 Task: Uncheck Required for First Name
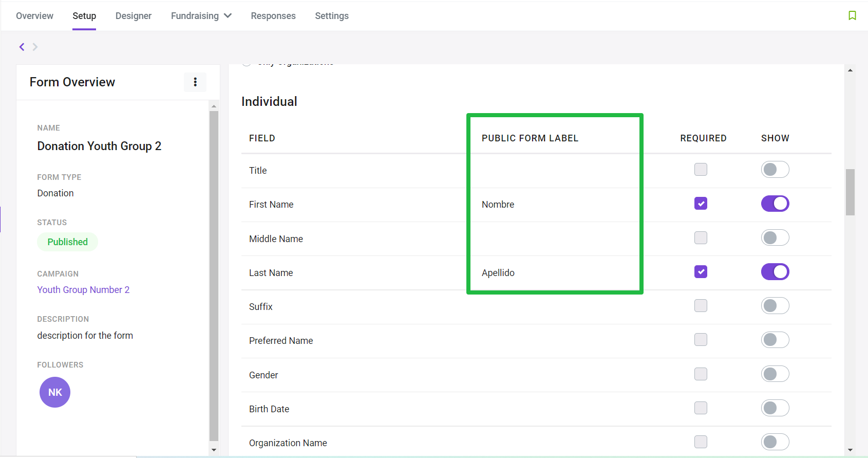click(x=701, y=204)
